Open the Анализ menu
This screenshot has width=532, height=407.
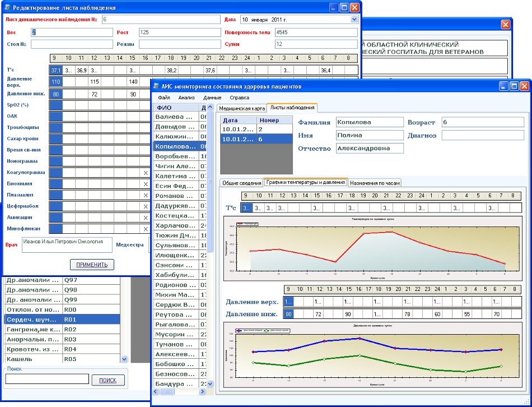(x=186, y=98)
